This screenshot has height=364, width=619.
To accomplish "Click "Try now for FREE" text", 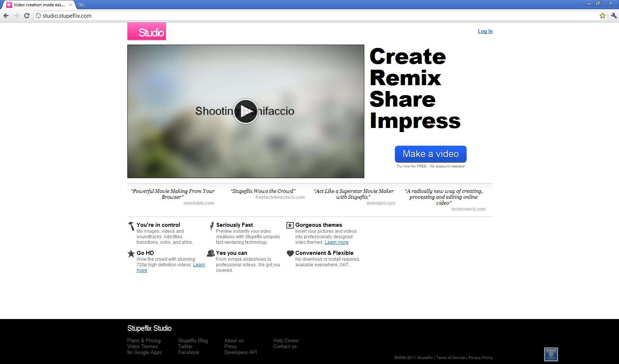I will tap(412, 166).
